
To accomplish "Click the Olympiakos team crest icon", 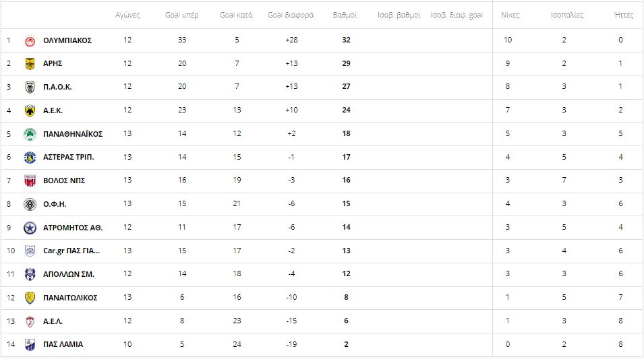I will [x=30, y=40].
